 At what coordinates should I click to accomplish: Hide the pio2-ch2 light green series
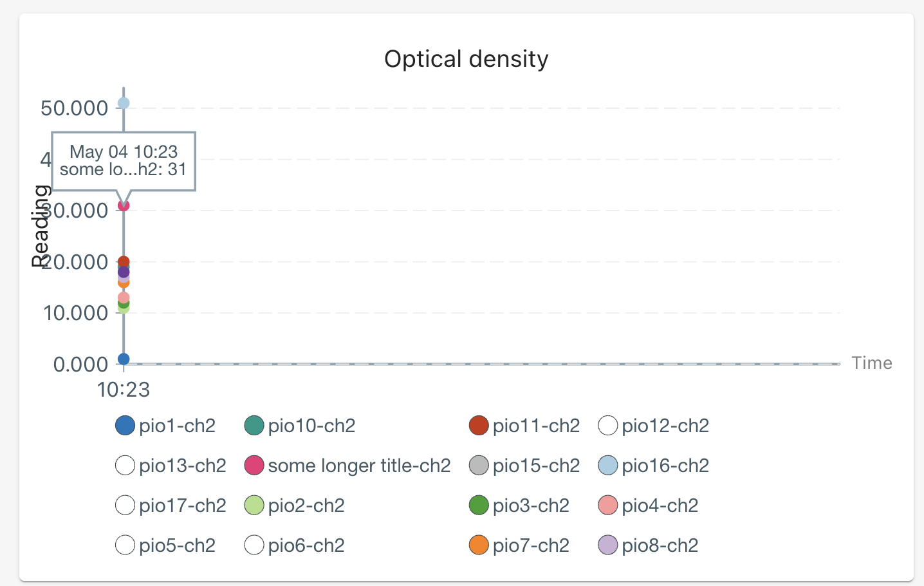click(x=254, y=506)
